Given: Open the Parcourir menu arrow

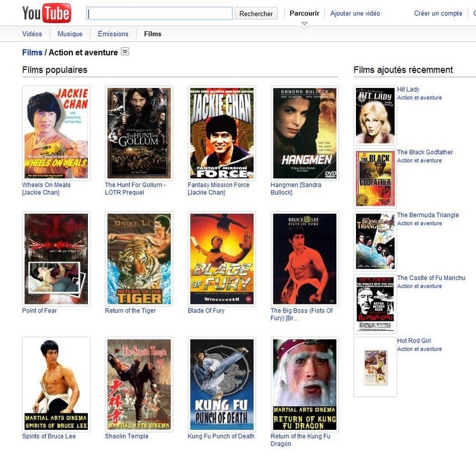Looking at the screenshot, I should 304,24.
